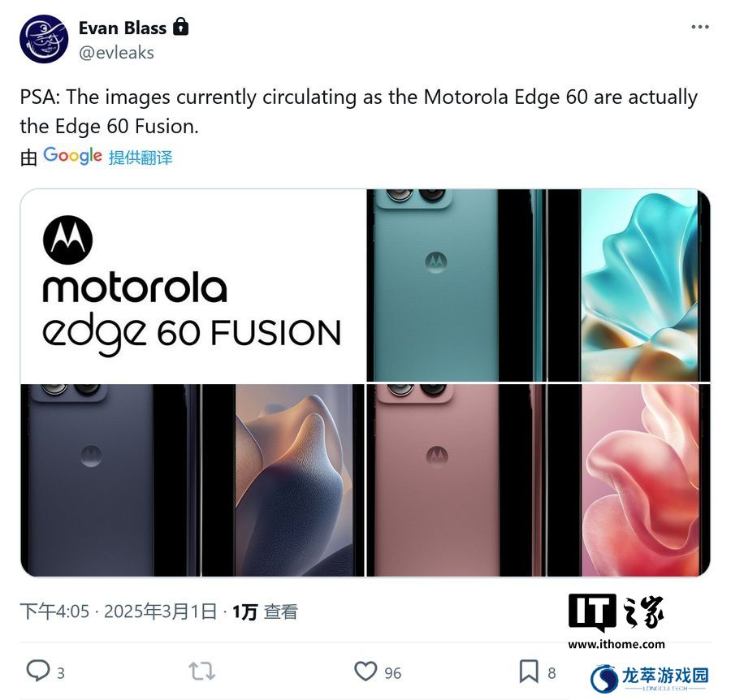
Task: Click the IT之家 watermark logo
Action: click(x=616, y=620)
